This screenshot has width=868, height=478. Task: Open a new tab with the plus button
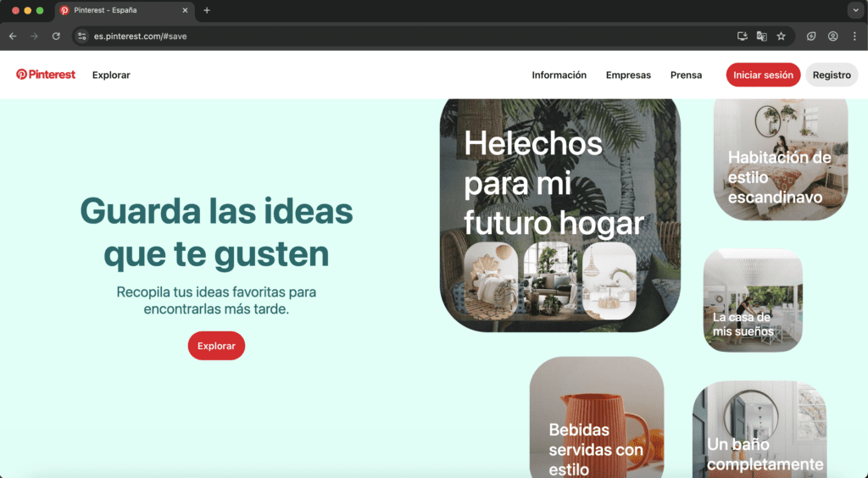tap(207, 10)
